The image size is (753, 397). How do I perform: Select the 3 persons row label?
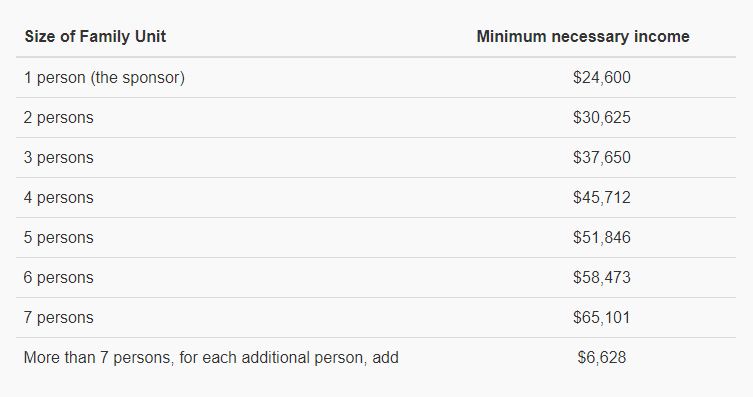[59, 157]
